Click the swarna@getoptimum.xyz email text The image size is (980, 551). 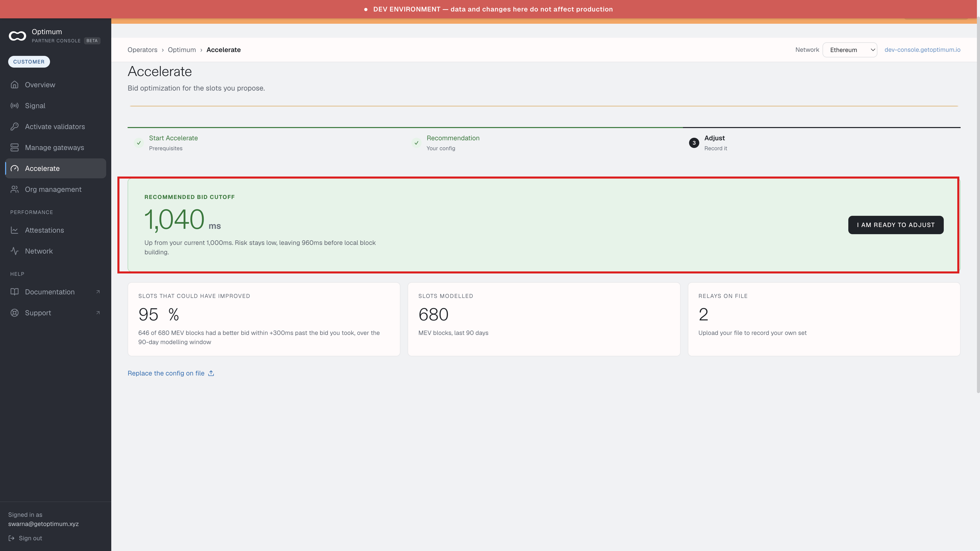tap(43, 524)
